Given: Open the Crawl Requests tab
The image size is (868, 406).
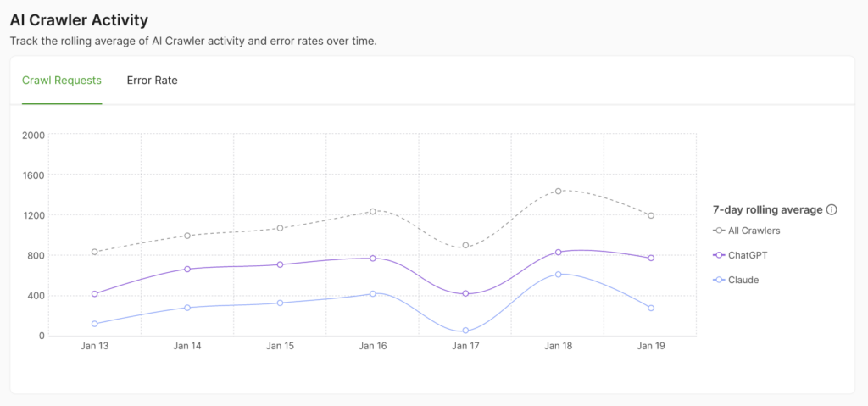Looking at the screenshot, I should pyautogui.click(x=62, y=81).
